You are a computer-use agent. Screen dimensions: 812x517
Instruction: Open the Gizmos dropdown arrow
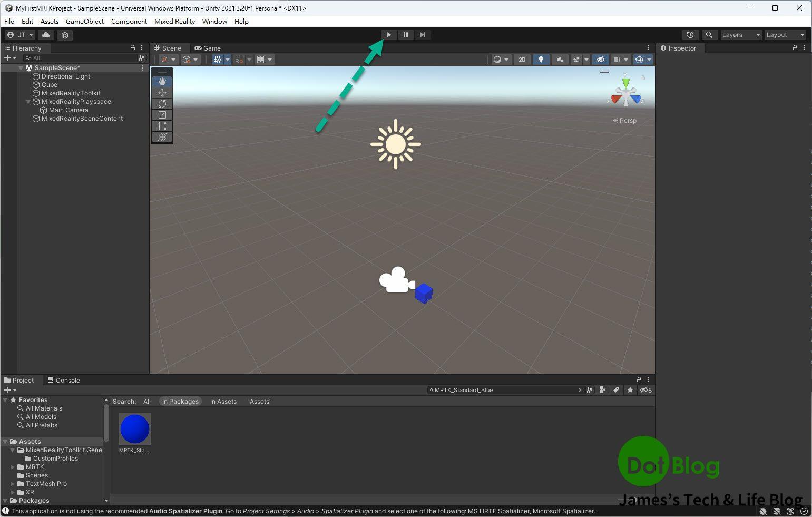[x=649, y=60]
